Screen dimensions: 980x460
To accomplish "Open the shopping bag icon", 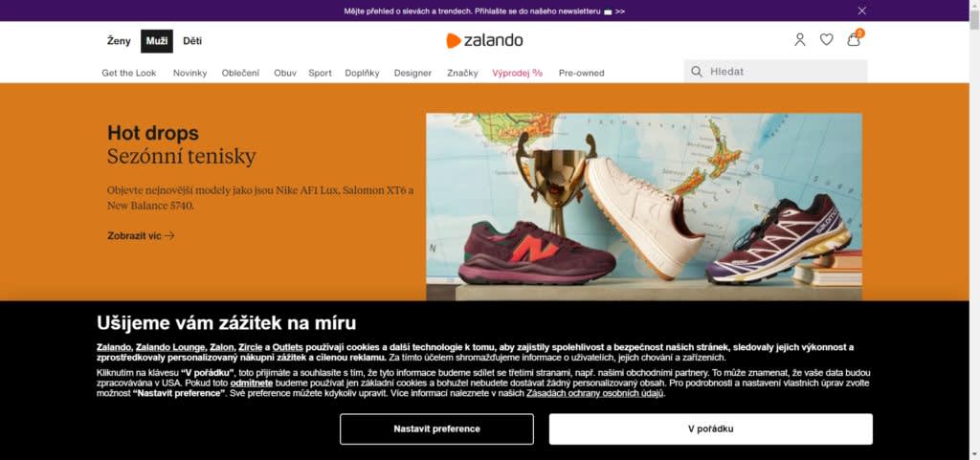I will tap(854, 39).
